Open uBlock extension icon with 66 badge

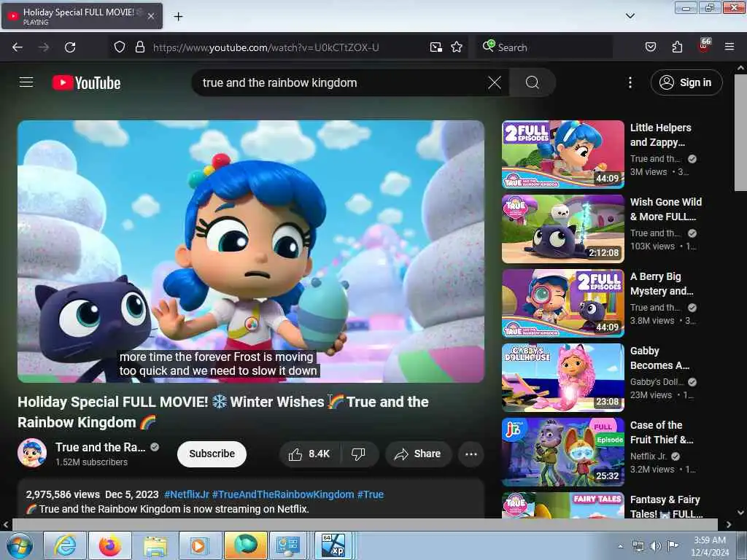pos(704,46)
